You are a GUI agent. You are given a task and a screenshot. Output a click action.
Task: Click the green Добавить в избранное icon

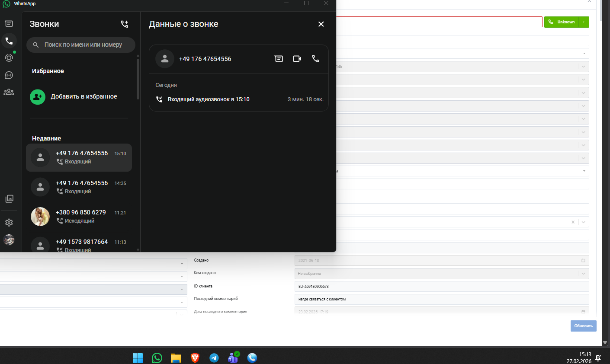[x=38, y=97]
